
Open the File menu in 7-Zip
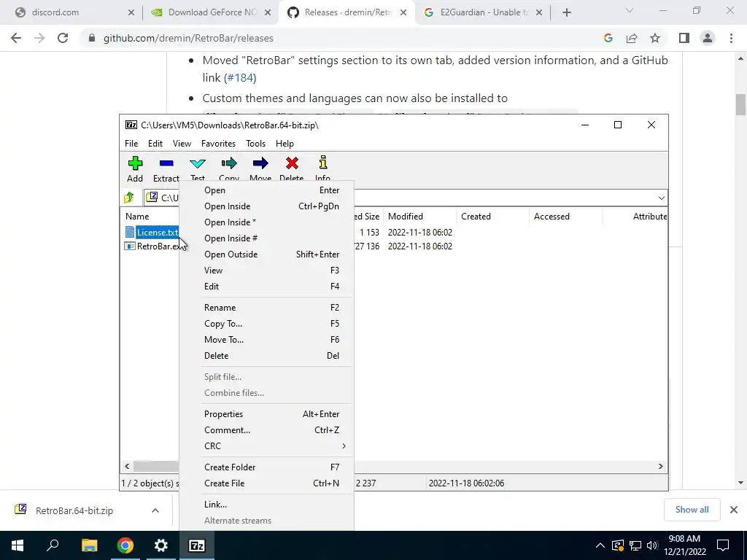coord(131,144)
